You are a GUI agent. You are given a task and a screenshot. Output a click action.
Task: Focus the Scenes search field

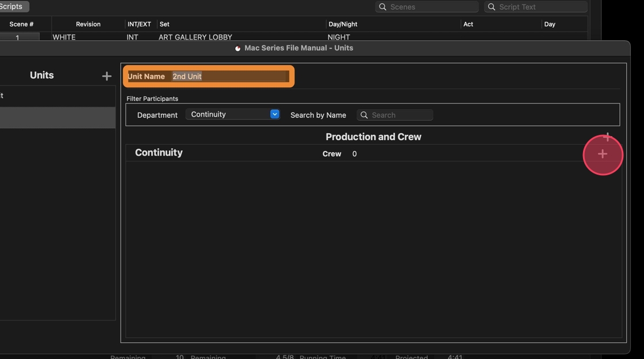click(427, 7)
